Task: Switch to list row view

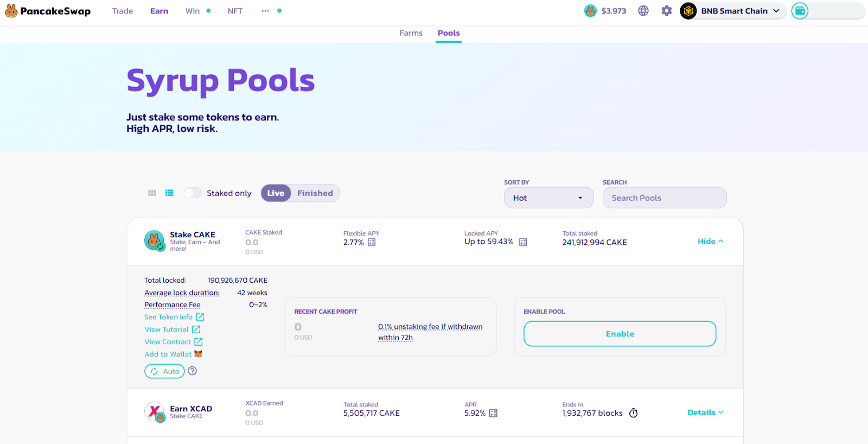Action: [169, 193]
